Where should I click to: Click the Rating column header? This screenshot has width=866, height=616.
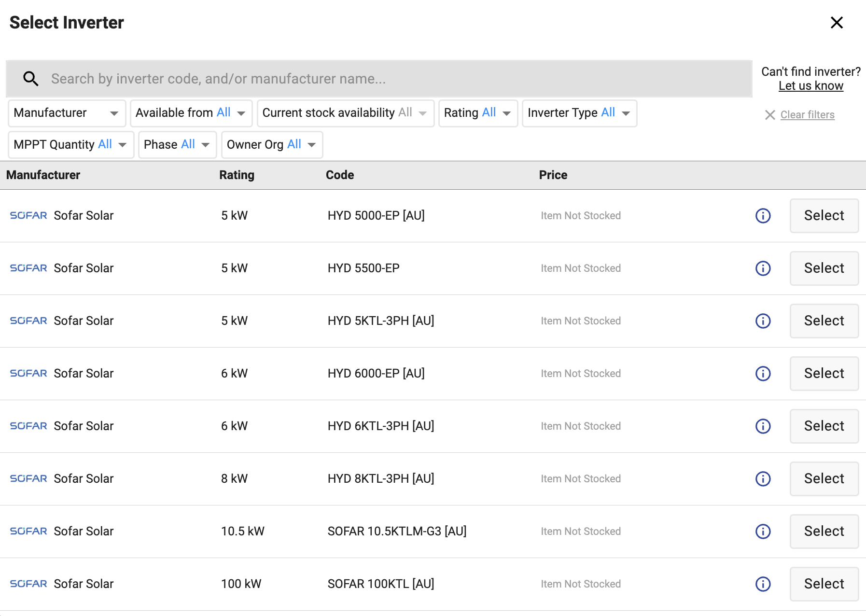pyautogui.click(x=237, y=175)
